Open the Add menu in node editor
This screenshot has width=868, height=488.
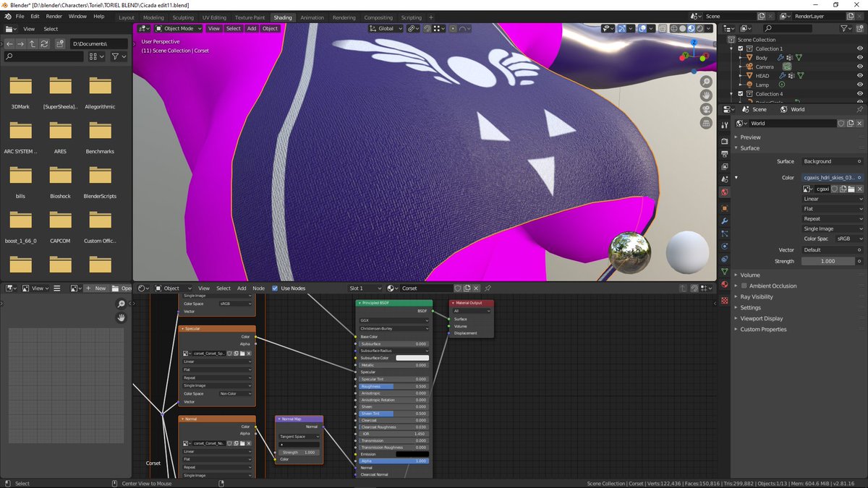242,288
